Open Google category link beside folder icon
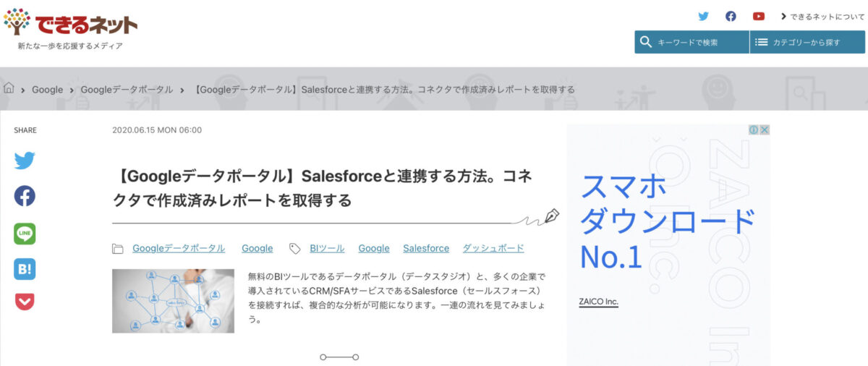The height and width of the screenshot is (366, 868). click(258, 248)
